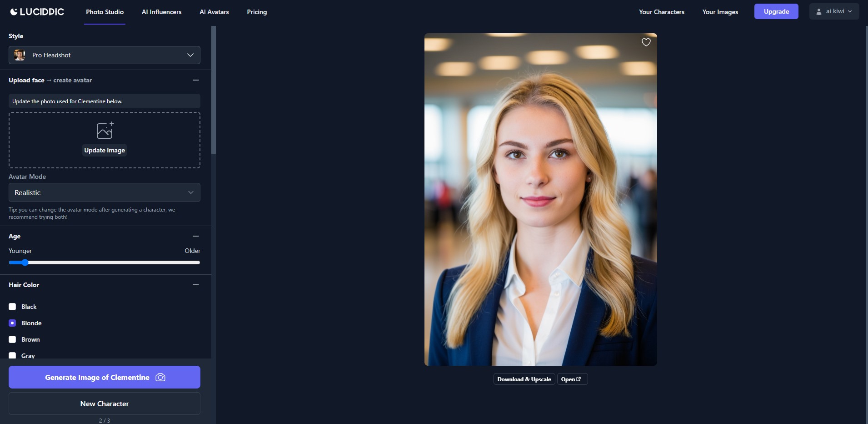Click the upload image plus icon
The height and width of the screenshot is (424, 868).
[x=105, y=130]
